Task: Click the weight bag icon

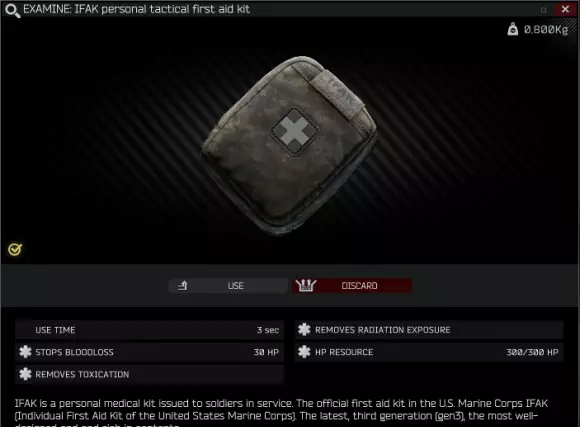Action: pos(513,29)
